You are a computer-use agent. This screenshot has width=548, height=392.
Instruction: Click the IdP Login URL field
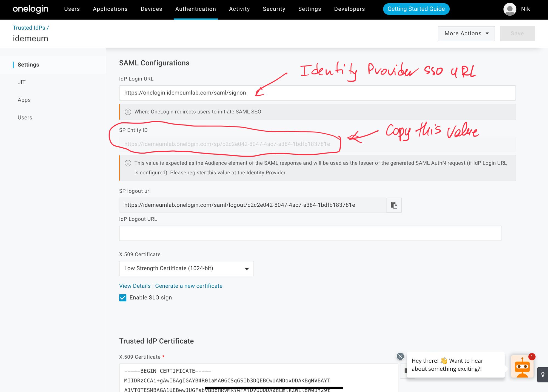tap(317, 93)
